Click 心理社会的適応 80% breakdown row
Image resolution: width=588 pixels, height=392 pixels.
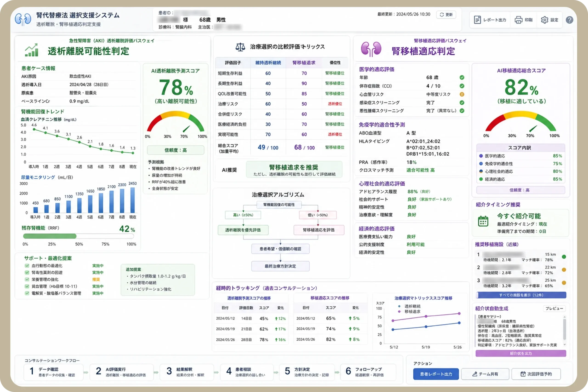tap(520, 172)
